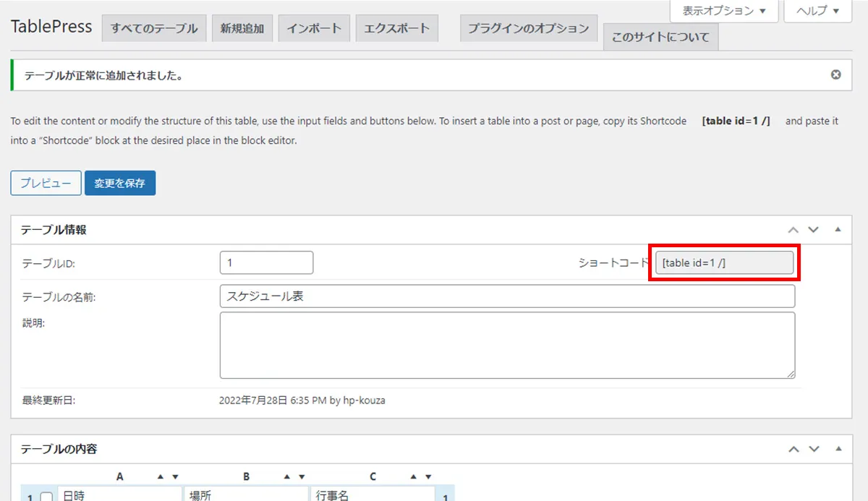The width and height of the screenshot is (868, 501).
Task: Open the インポート tab
Action: pos(314,29)
